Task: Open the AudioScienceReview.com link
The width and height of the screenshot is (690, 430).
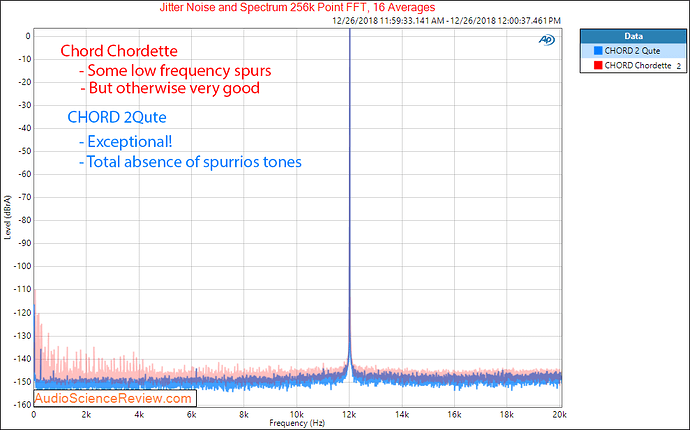Action: click(113, 398)
